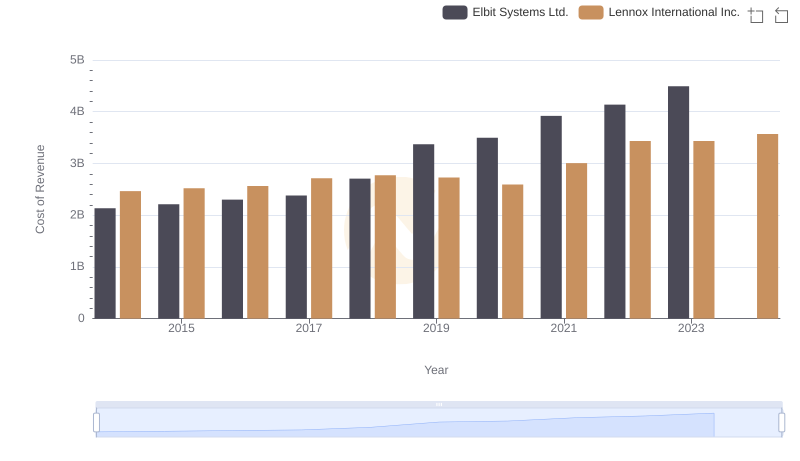800x461 pixels.
Task: Grab the right data zoom slider handle
Action: [781, 422]
